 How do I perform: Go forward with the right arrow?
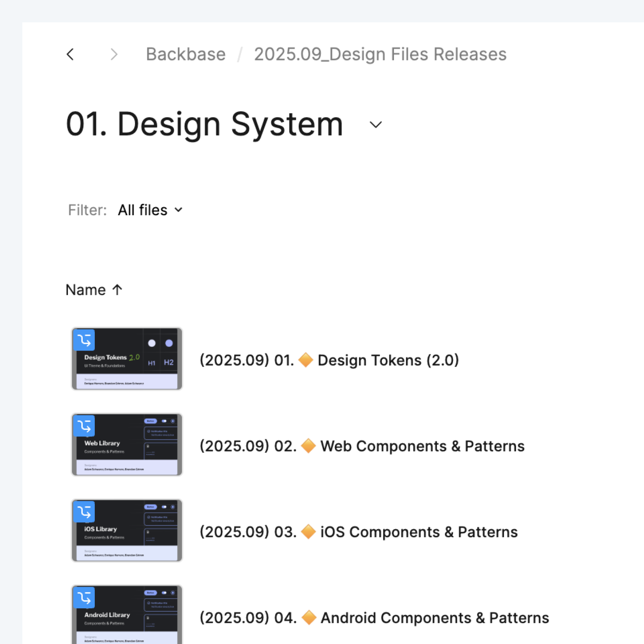coord(114,55)
